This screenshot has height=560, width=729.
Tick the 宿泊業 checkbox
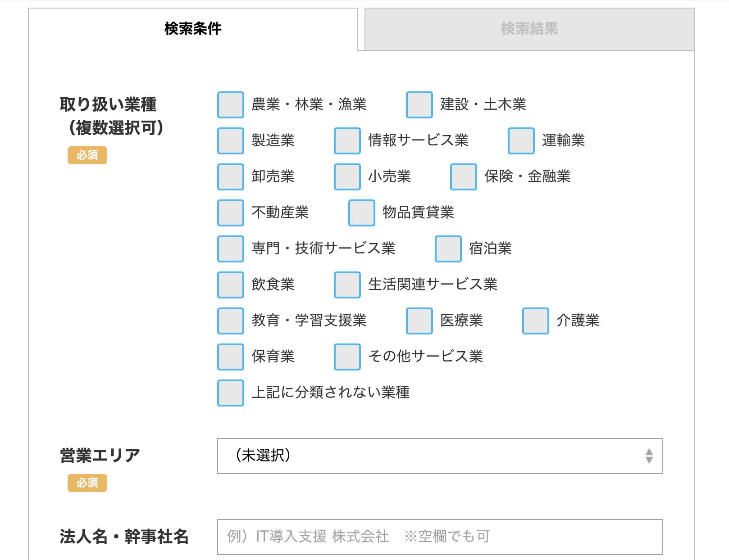click(448, 249)
